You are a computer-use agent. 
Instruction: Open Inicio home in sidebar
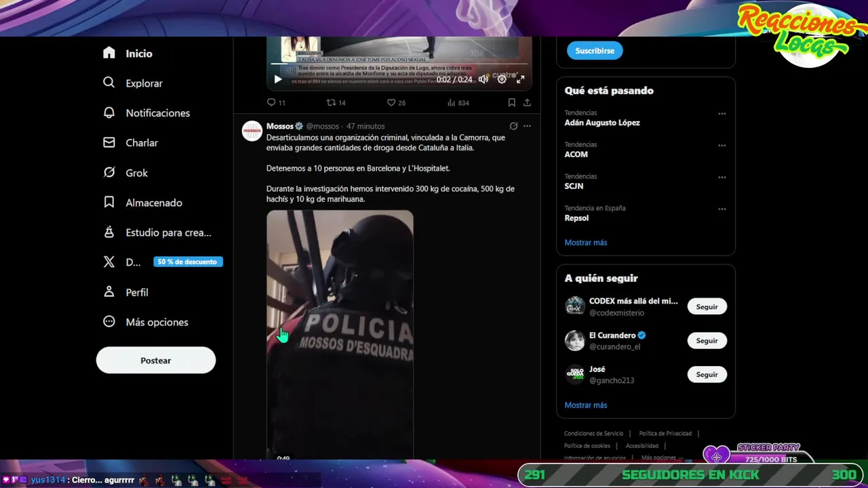pyautogui.click(x=127, y=54)
